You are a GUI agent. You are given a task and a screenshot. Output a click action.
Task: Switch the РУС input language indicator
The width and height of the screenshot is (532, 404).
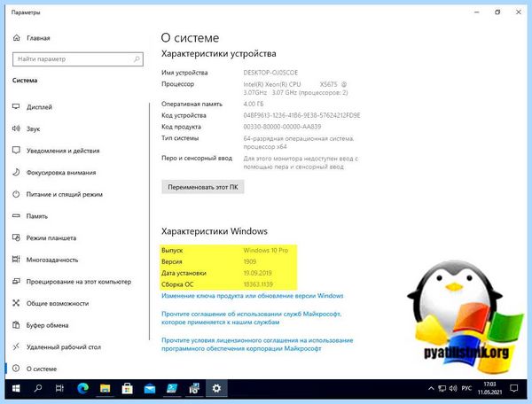[466, 388]
